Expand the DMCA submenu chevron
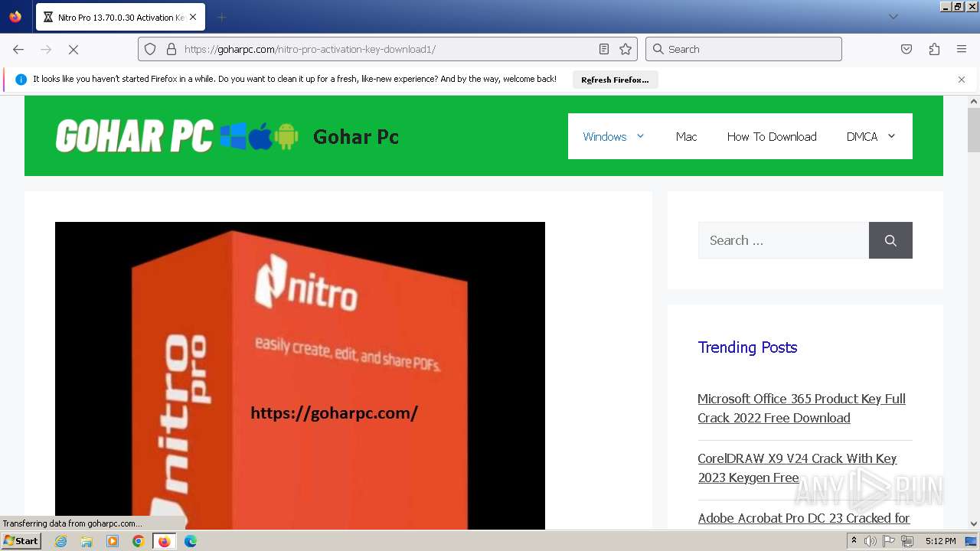 [x=891, y=136]
